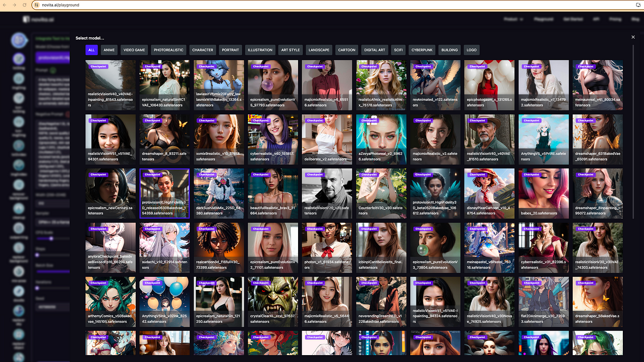Screen dimensions: 644x362
Task: Pick realisticVisionV51_v51VAE_94301 model
Action: pyautogui.click(x=110, y=139)
